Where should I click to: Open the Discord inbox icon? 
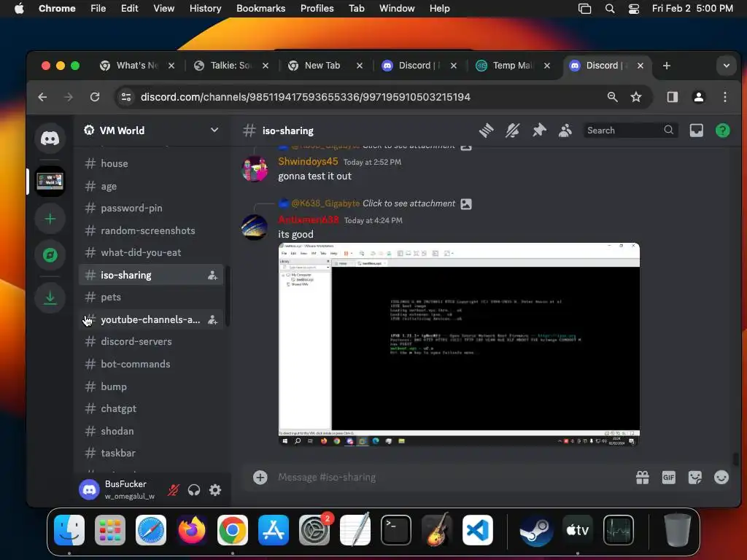point(696,130)
